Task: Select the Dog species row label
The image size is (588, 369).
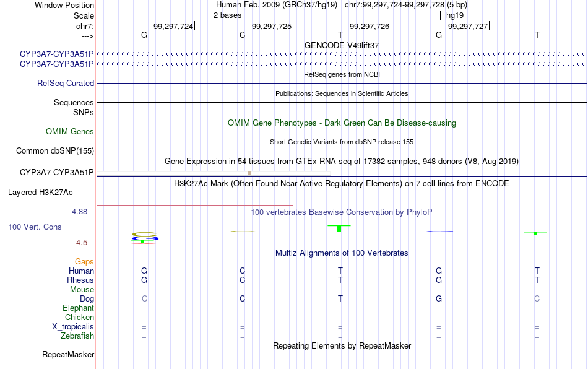Action: (x=87, y=299)
